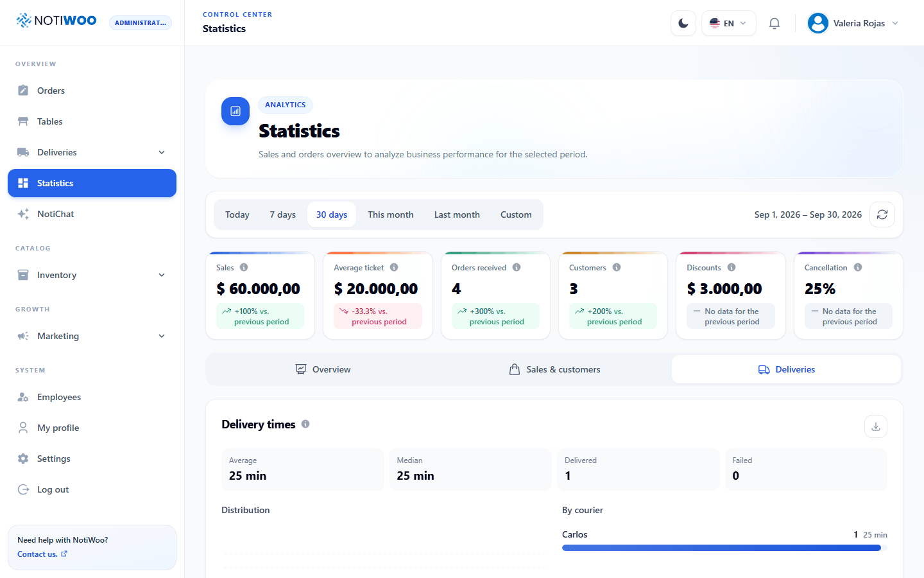Open Settings from the sidebar

point(92,459)
